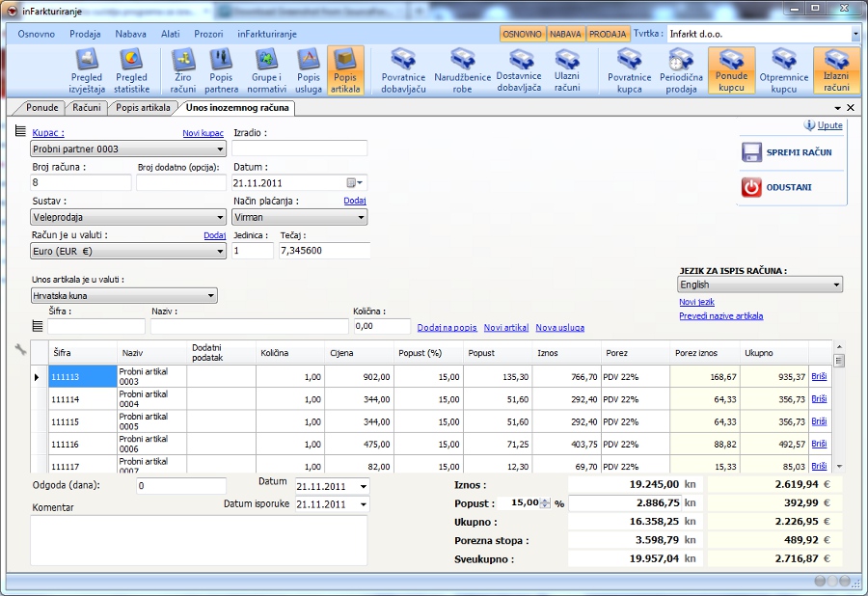The image size is (868, 596).
Task: Open Grupe i normativi toolbar icon
Action: pyautogui.click(x=266, y=70)
